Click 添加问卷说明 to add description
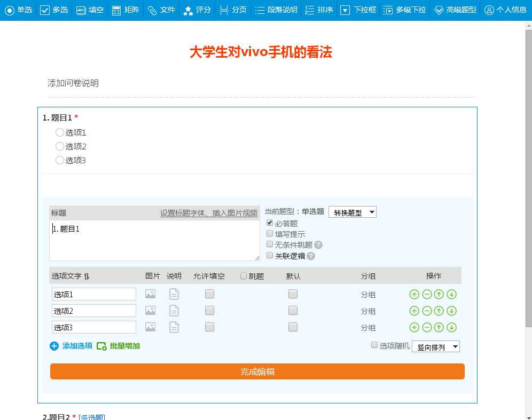 [x=73, y=83]
